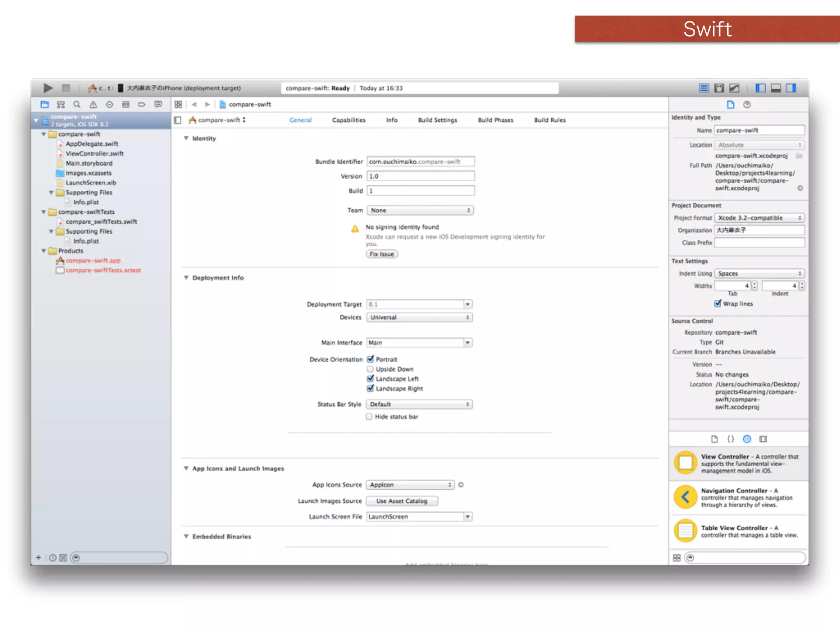This screenshot has height=630, width=840.
Task: Open the Team dropdown set to None
Action: pos(420,210)
